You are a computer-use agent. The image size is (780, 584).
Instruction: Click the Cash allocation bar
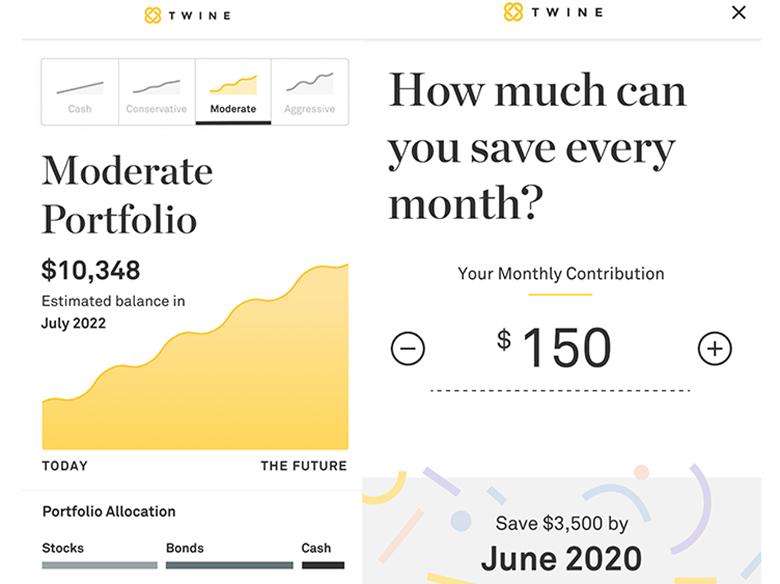[323, 565]
